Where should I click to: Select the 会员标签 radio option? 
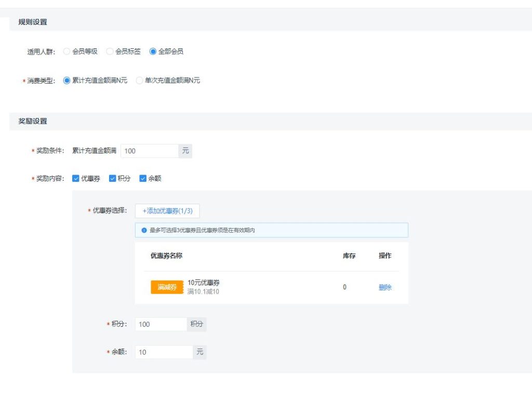(x=110, y=51)
